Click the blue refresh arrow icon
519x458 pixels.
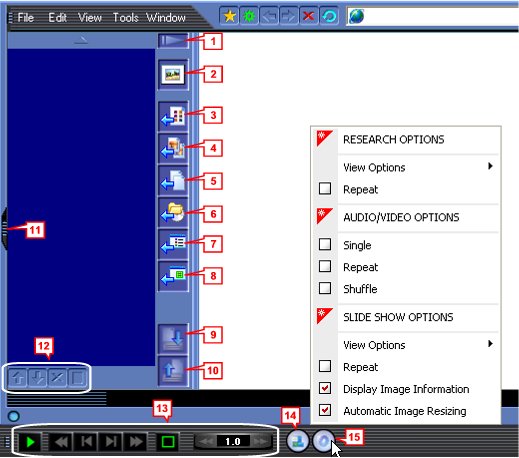329,16
